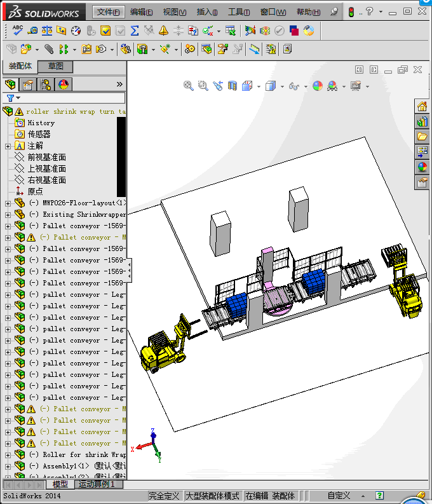Expand the 注解 tree node

[8, 146]
